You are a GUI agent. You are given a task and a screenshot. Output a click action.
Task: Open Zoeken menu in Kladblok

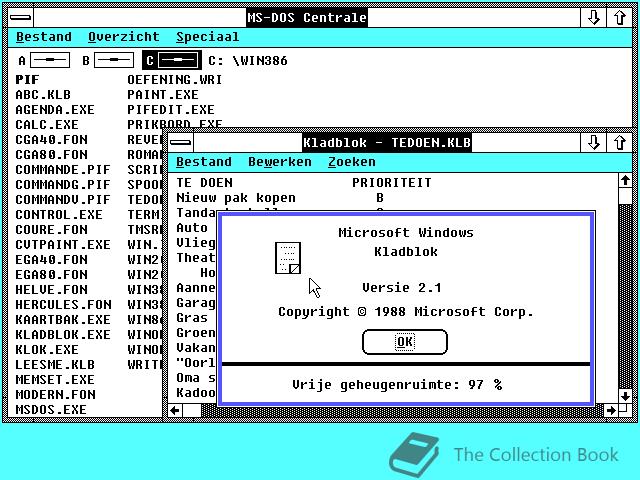tap(352, 162)
